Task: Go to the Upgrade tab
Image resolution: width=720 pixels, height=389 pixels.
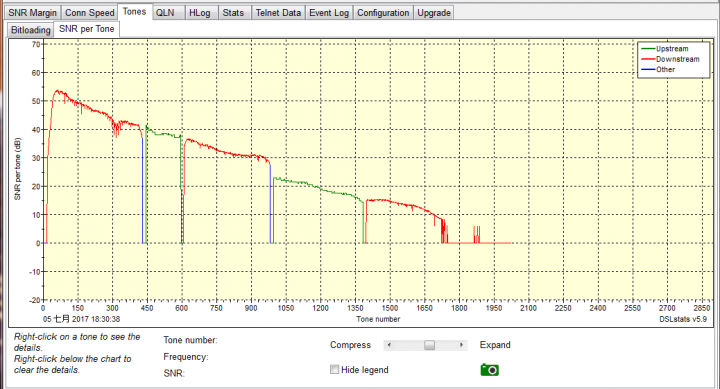Action: pyautogui.click(x=434, y=13)
